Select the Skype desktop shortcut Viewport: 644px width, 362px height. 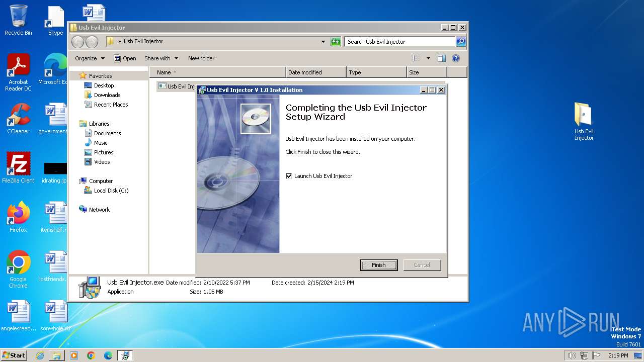[x=55, y=21]
